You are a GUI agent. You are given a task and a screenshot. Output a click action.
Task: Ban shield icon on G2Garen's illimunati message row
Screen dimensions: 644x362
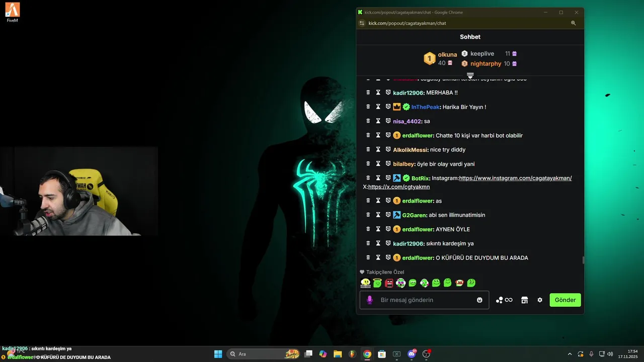coord(388,215)
